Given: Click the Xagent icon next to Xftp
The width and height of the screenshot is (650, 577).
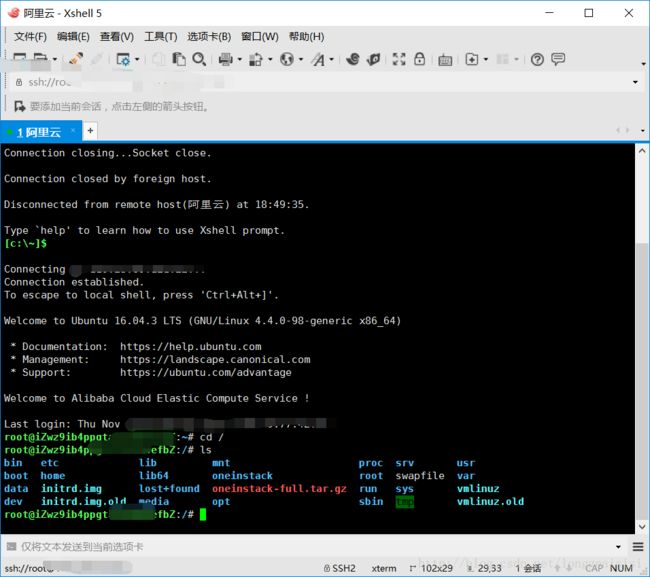Looking at the screenshot, I should [x=374, y=59].
